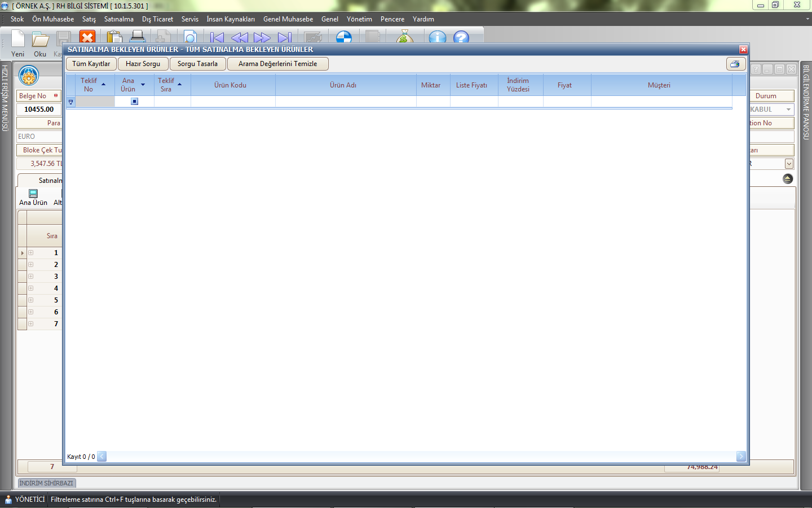812x508 pixels.
Task: Expand row 4 in the Sıra grid
Action: [31, 288]
